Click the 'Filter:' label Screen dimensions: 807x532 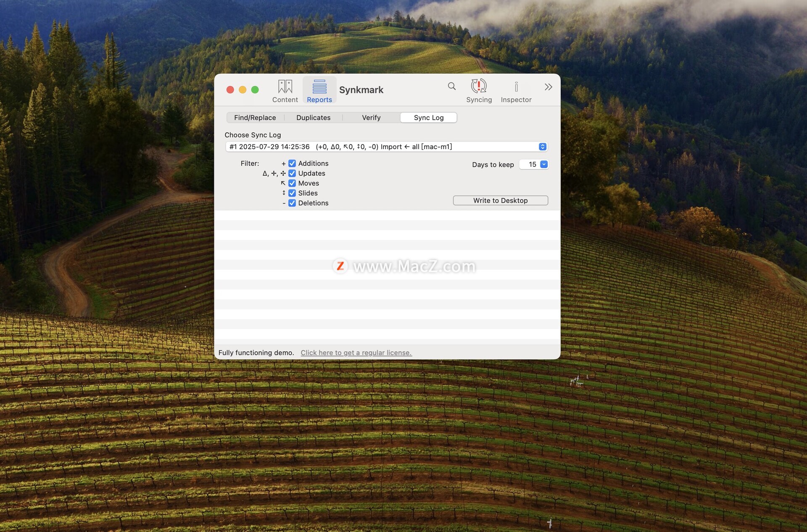[x=250, y=163]
